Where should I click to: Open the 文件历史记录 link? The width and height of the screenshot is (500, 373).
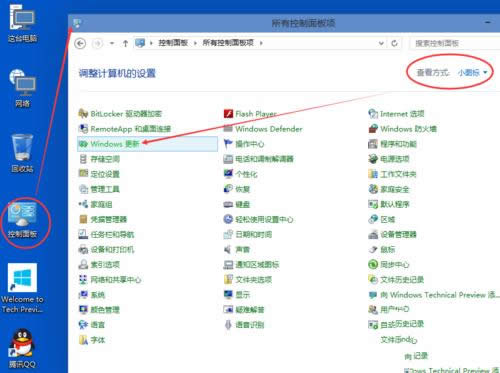point(402,280)
